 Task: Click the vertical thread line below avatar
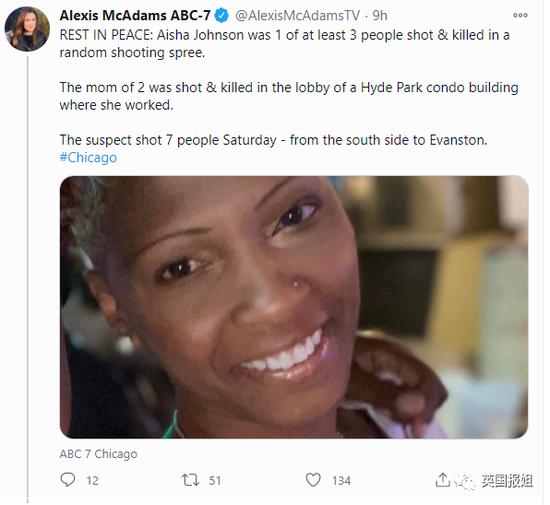click(x=28, y=277)
